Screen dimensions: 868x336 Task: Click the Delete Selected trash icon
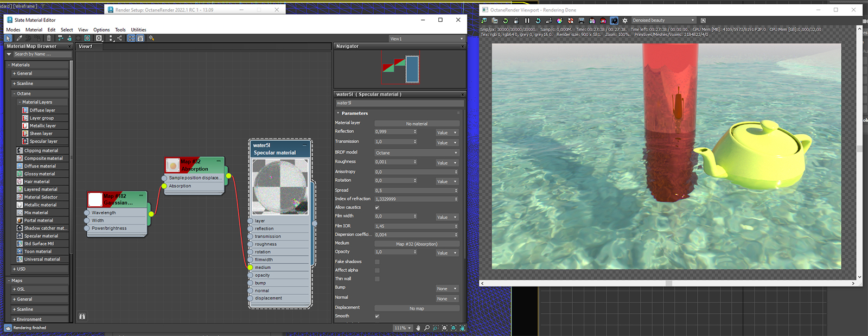tap(49, 38)
